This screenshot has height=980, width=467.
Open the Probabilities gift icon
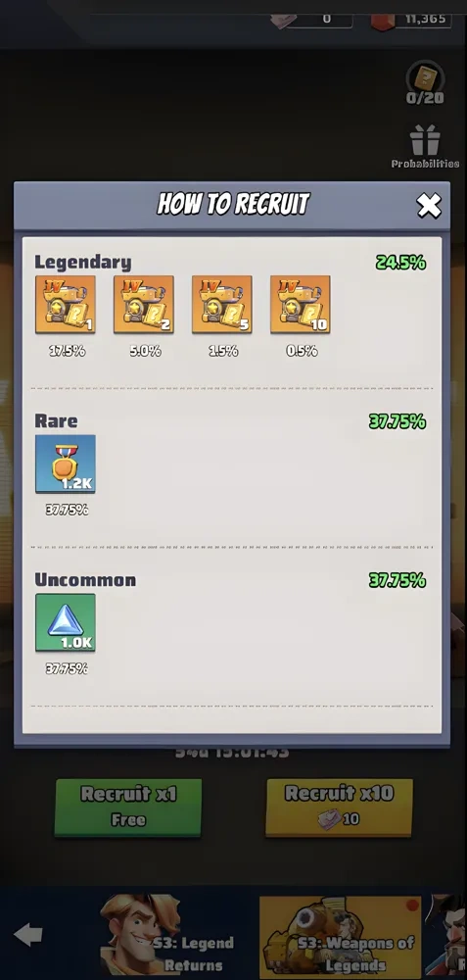425,147
